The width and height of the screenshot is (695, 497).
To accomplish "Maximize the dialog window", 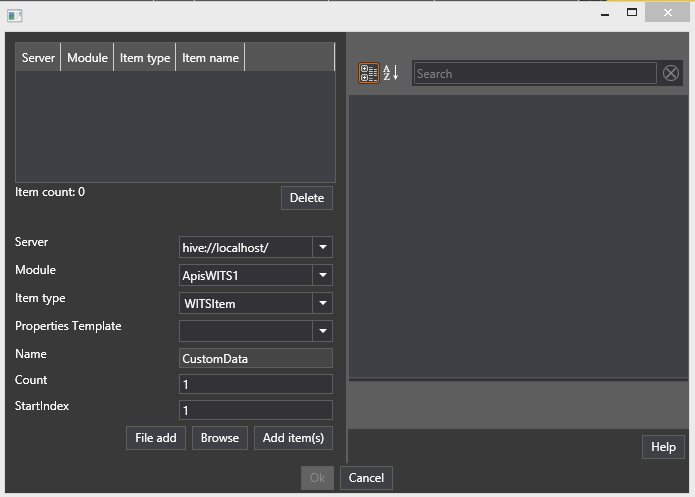I will pos(632,13).
